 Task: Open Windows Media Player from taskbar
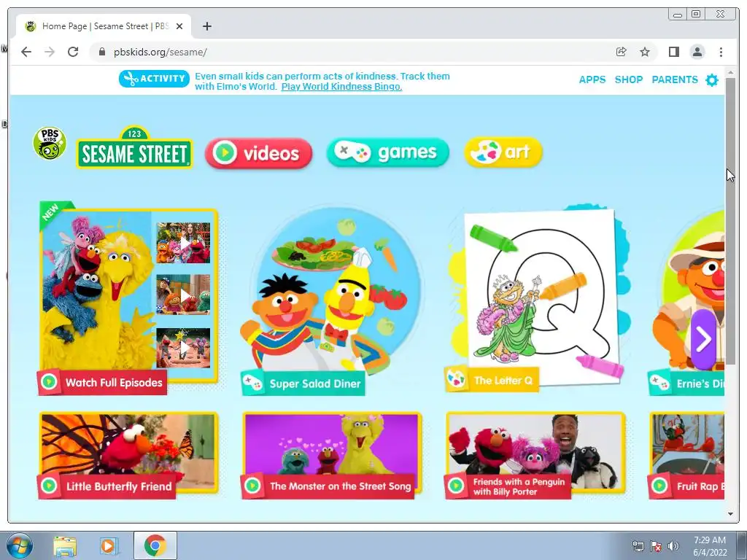[x=109, y=545]
